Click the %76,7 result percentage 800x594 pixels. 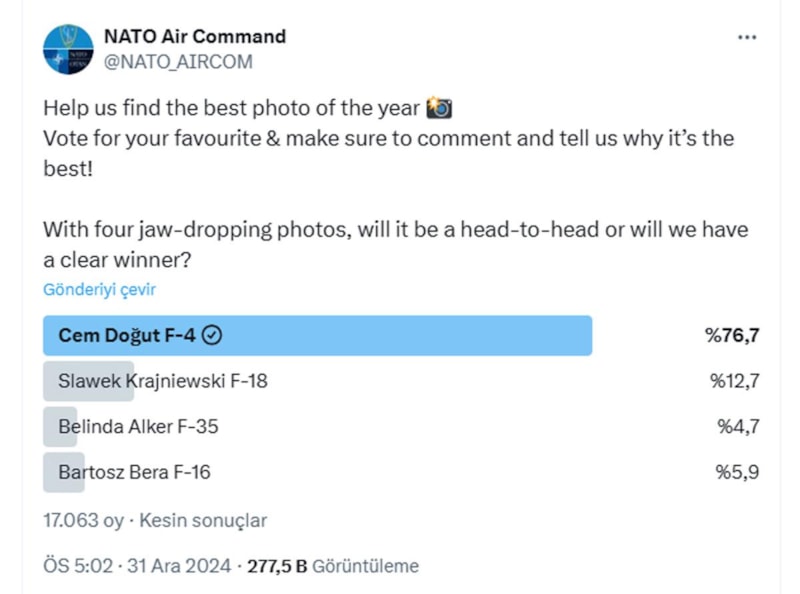tap(732, 336)
